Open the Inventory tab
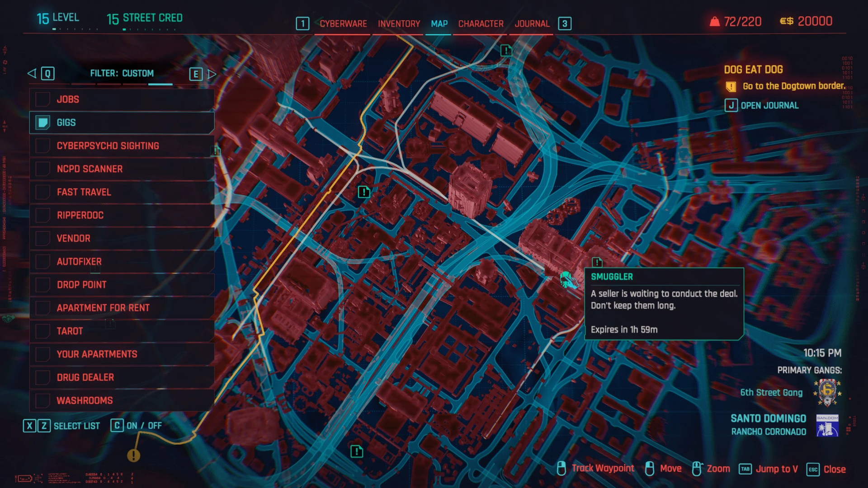868x488 pixels. click(x=399, y=24)
